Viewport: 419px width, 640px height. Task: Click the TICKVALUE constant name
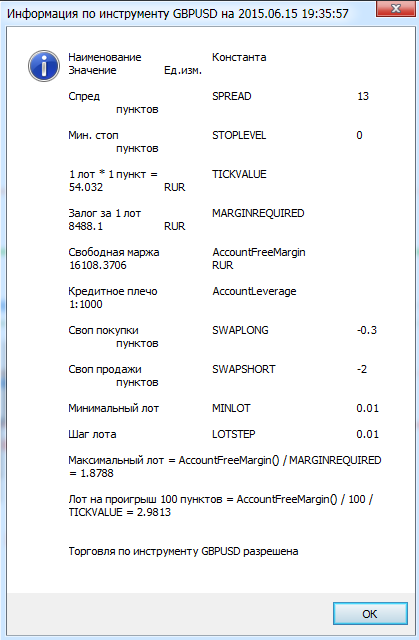tap(239, 174)
